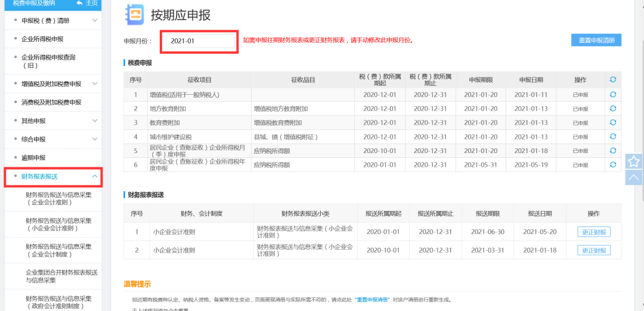Expand 增值税及附加税费申报 chevron

[95, 83]
